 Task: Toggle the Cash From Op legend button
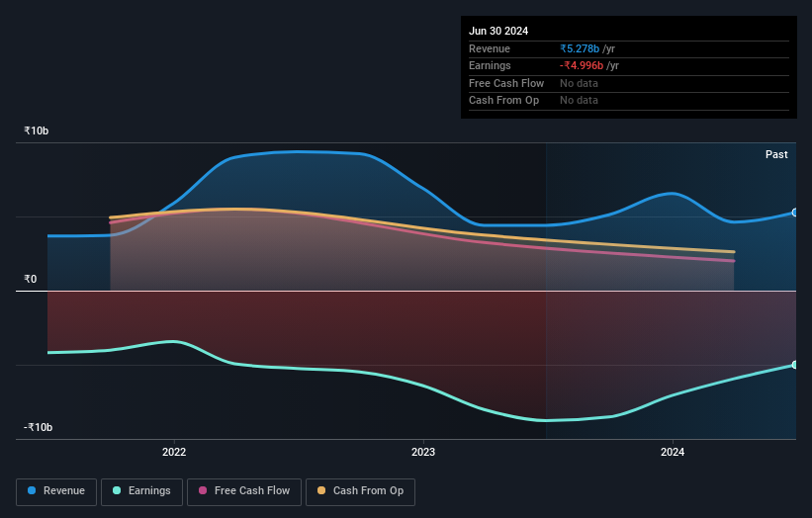[x=360, y=491]
